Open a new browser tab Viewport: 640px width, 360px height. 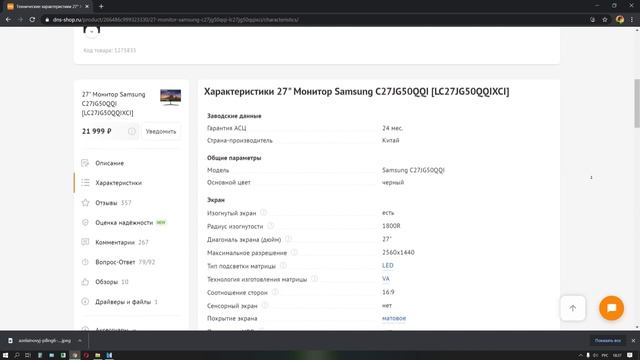101,7
